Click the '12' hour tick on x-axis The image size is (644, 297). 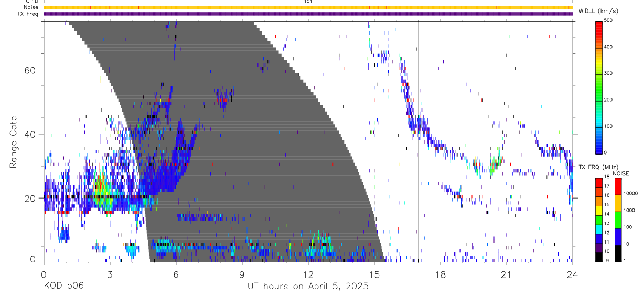click(308, 274)
